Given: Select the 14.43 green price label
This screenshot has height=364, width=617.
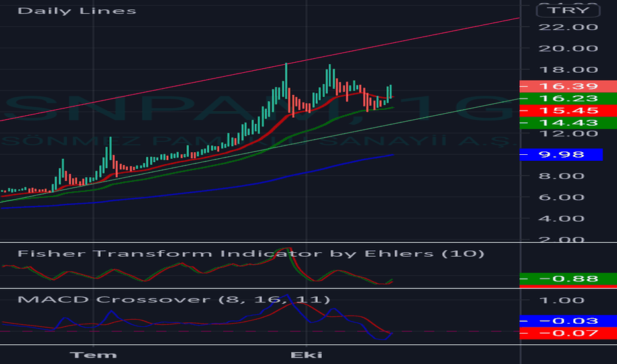Looking at the screenshot, I should pos(568,123).
